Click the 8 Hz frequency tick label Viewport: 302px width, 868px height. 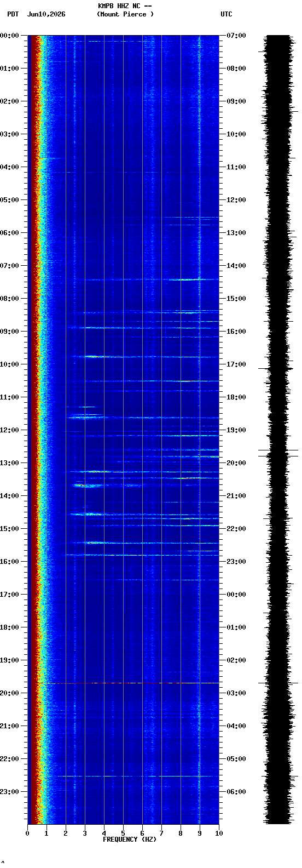181,833
